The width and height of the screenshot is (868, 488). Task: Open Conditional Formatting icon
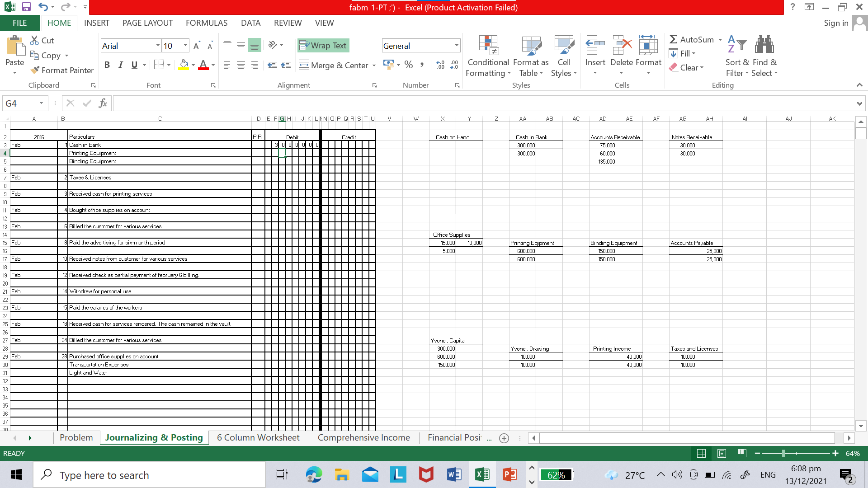[488, 45]
